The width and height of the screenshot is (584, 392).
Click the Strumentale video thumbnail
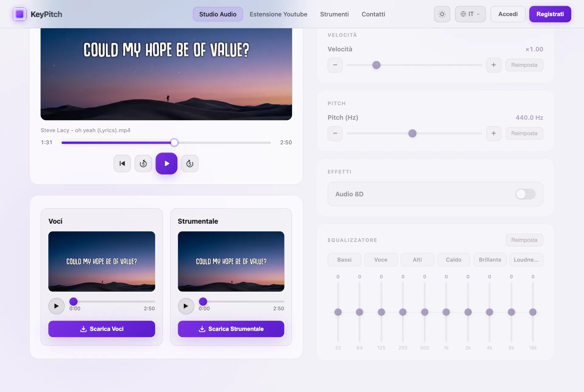[231, 261]
